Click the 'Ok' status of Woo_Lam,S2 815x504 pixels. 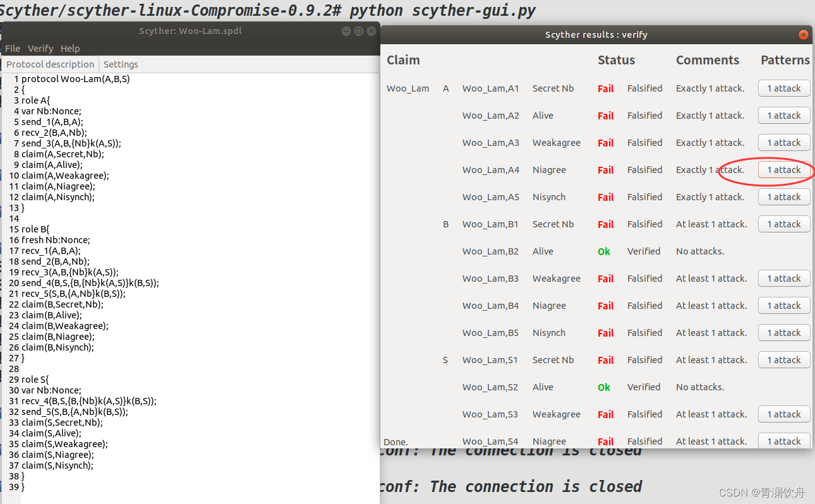coord(604,387)
